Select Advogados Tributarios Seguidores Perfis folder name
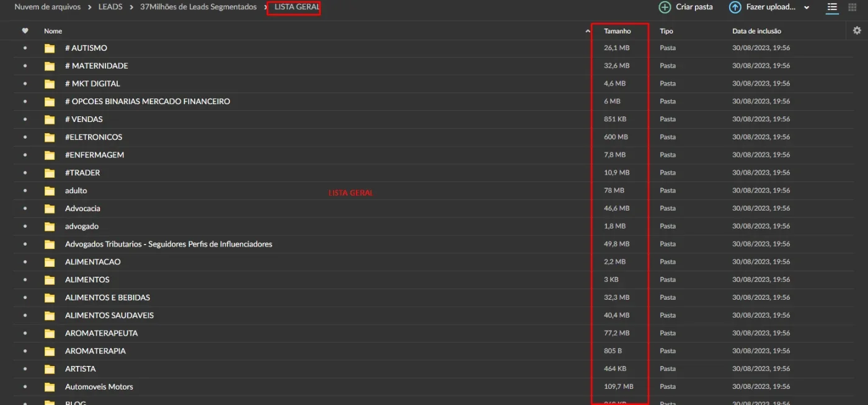Viewport: 868px width, 405px height. pyautogui.click(x=169, y=244)
